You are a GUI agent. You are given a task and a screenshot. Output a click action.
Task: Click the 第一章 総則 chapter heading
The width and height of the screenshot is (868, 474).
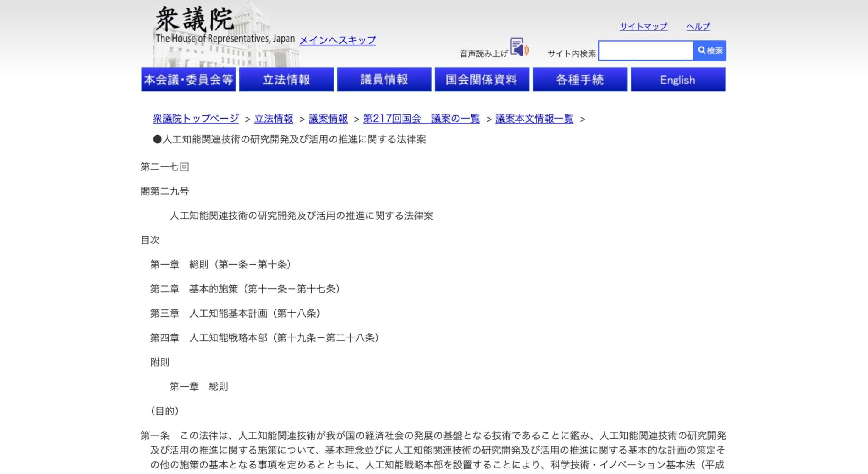click(x=199, y=387)
